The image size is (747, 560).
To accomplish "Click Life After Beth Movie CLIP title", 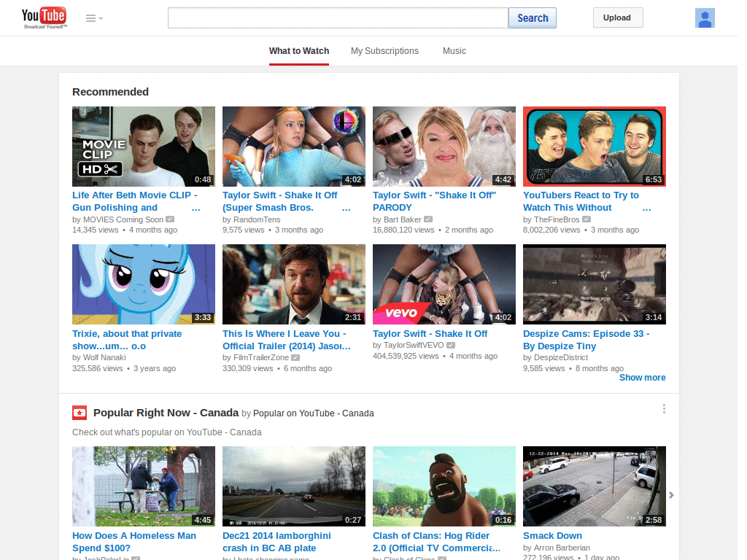I will [x=135, y=201].
